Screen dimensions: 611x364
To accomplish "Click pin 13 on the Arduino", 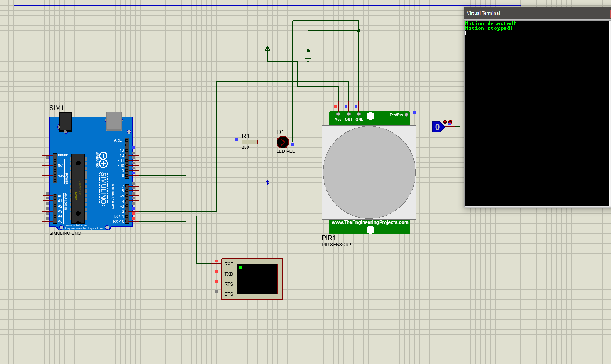I will click(127, 150).
